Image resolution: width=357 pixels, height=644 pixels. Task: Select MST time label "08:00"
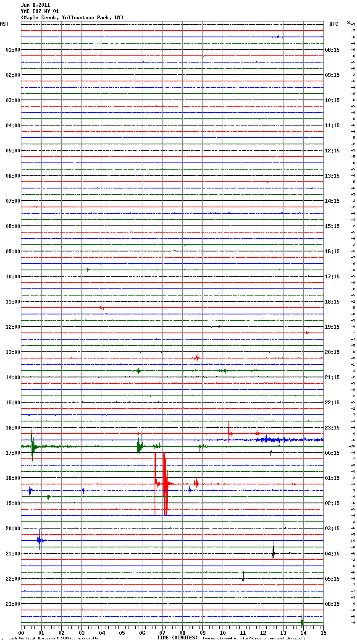coord(13,226)
